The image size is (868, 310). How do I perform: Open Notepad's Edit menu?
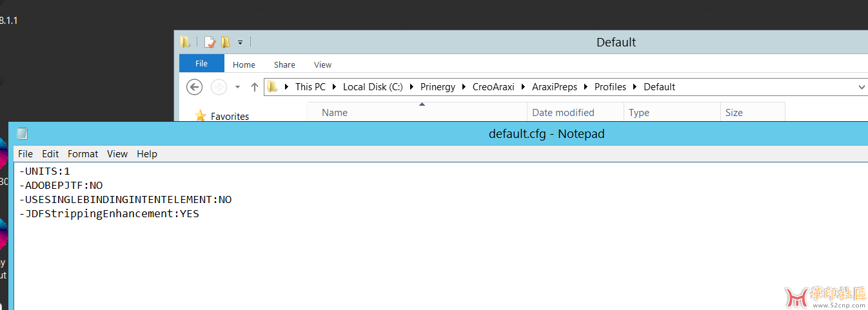point(50,154)
